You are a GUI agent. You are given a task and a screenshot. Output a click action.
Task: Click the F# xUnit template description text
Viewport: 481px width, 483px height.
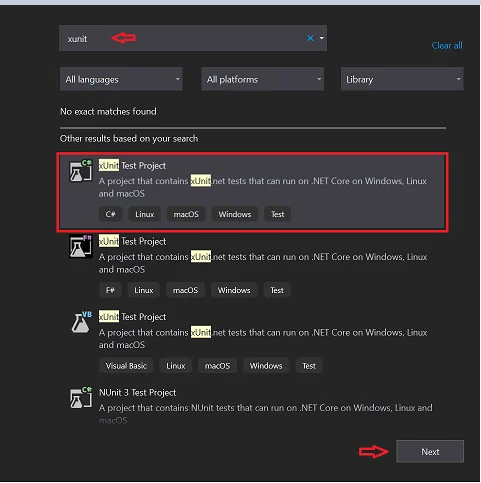click(263, 263)
